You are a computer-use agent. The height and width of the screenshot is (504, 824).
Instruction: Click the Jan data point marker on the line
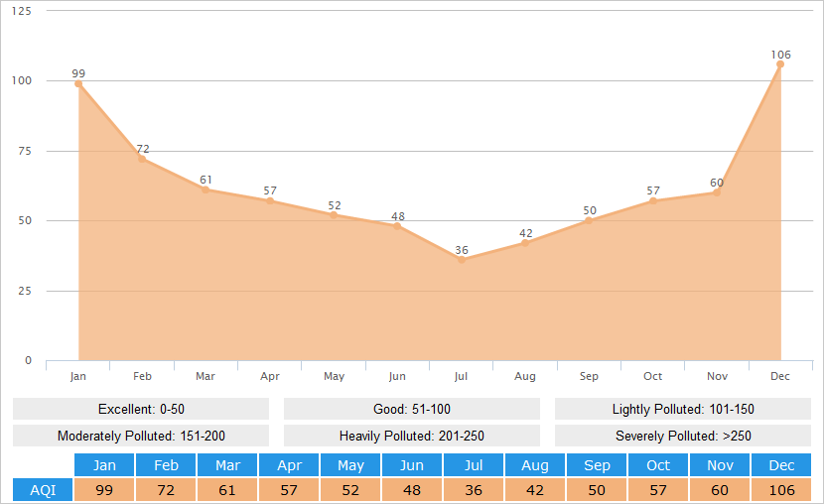point(78,83)
